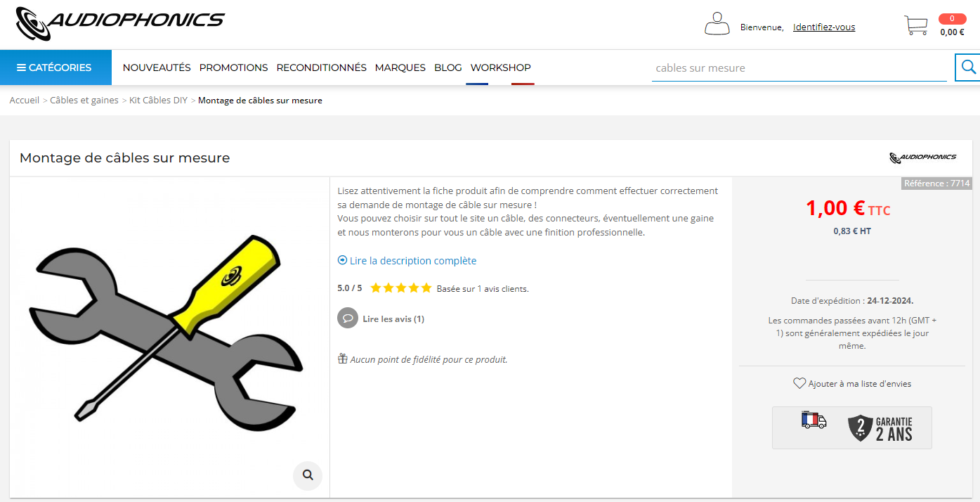The width and height of the screenshot is (980, 502).
Task: Go to the Kit Câbles DIY breadcrumb
Action: (158, 101)
